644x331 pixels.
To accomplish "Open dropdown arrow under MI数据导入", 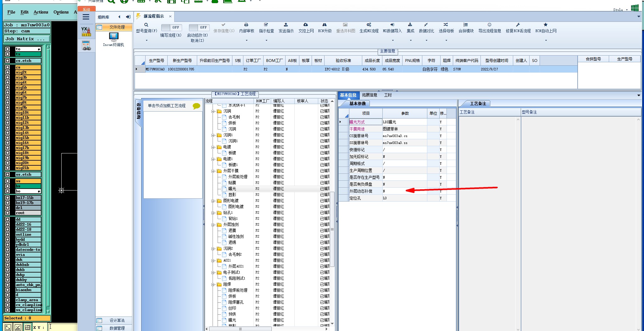I will tap(392, 40).
